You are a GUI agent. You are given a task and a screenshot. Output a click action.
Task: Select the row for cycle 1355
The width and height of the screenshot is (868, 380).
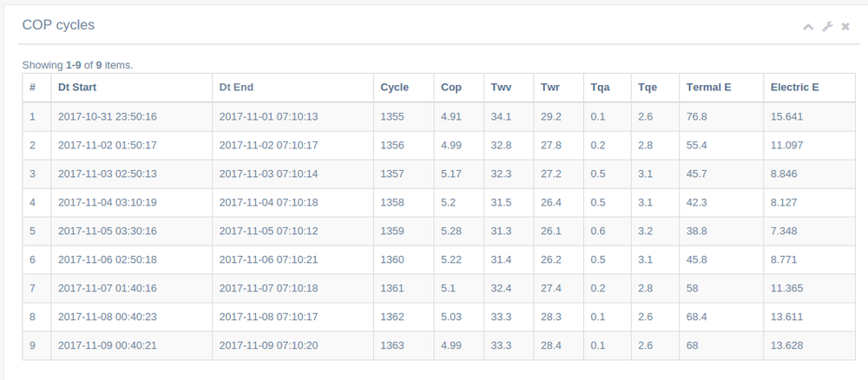(392, 116)
